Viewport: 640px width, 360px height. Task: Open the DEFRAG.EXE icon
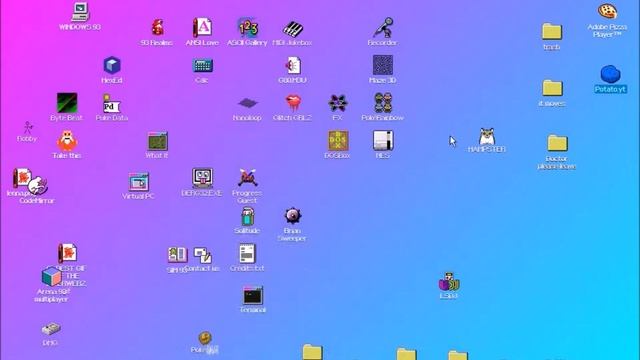(x=202, y=178)
